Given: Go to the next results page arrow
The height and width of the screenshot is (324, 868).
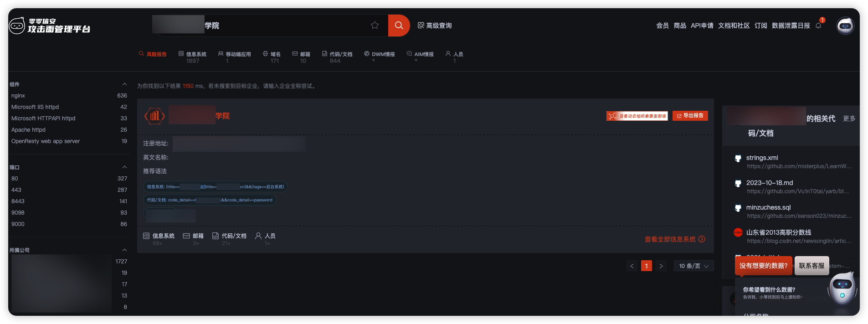Looking at the screenshot, I should coord(661,266).
